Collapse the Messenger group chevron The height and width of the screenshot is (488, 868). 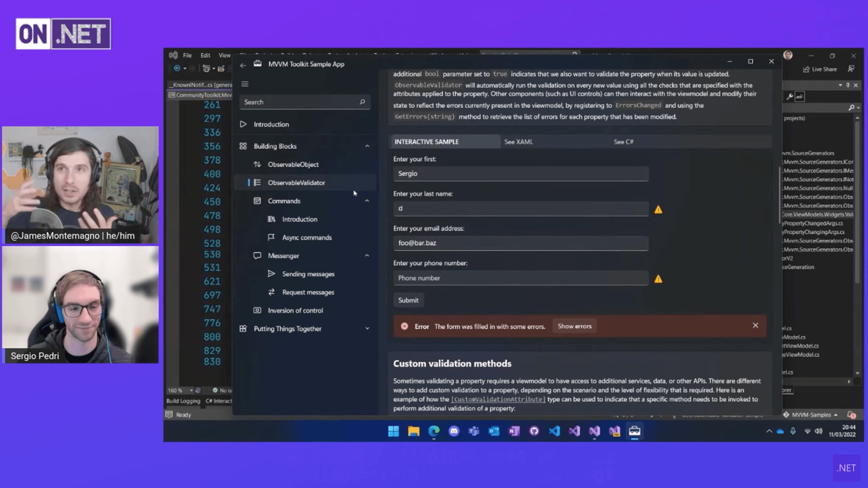point(367,256)
